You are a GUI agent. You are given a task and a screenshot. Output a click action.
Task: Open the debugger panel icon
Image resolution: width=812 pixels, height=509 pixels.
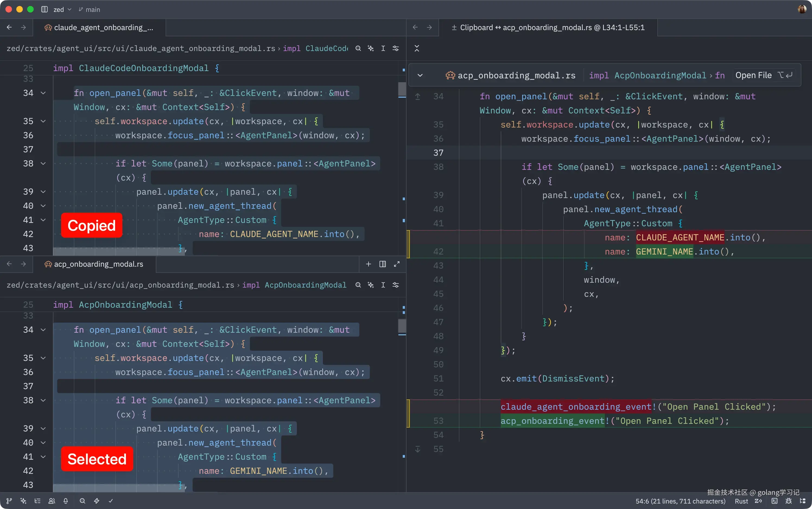click(788, 501)
